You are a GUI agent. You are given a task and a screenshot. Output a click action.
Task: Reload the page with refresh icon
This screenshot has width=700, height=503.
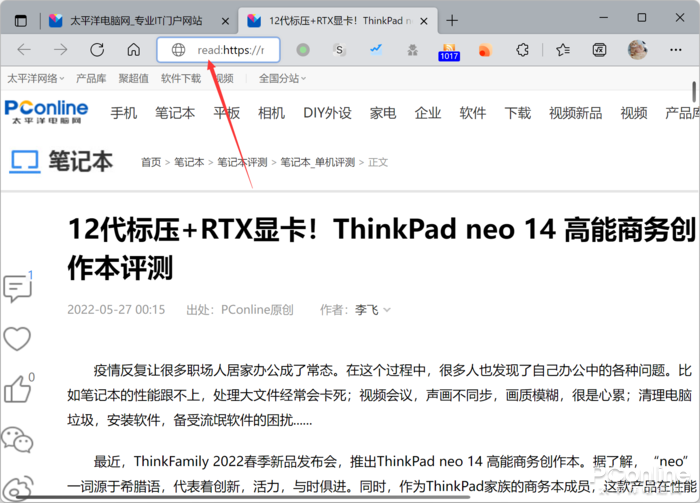[97, 50]
